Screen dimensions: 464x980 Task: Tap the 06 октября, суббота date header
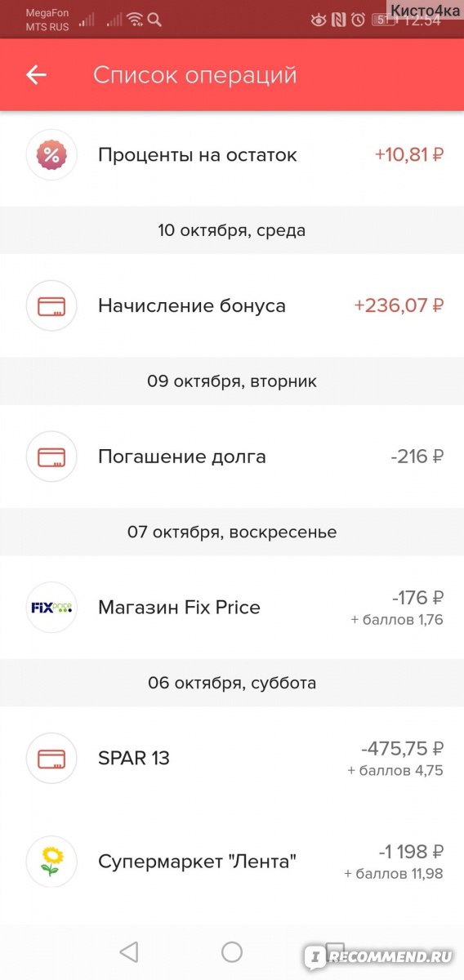(x=232, y=683)
